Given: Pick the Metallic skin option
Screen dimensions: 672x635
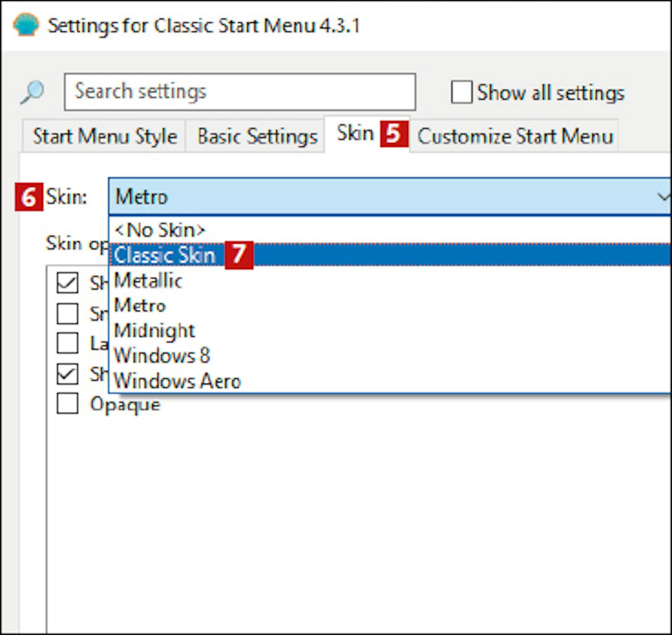Looking at the screenshot, I should [148, 281].
